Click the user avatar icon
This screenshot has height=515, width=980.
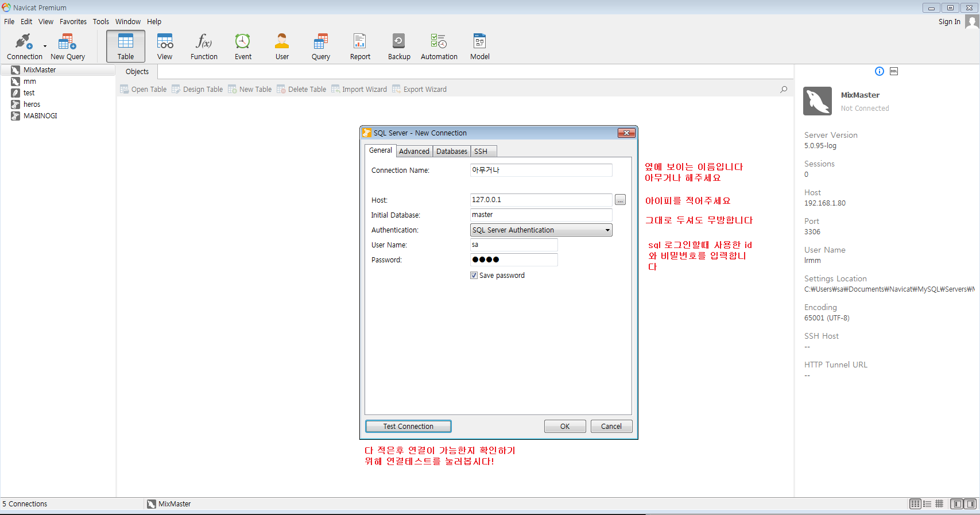tap(971, 22)
